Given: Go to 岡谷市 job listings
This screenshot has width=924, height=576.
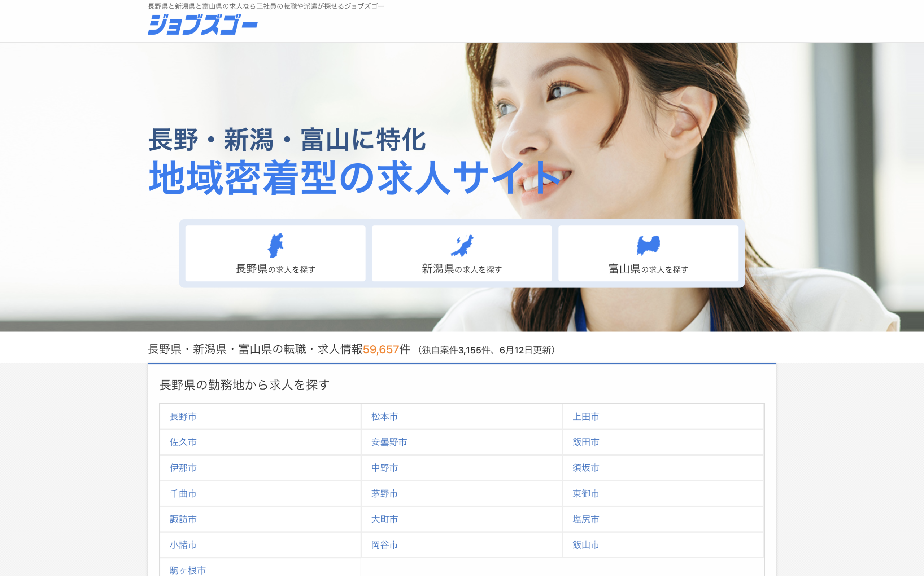Looking at the screenshot, I should (384, 545).
